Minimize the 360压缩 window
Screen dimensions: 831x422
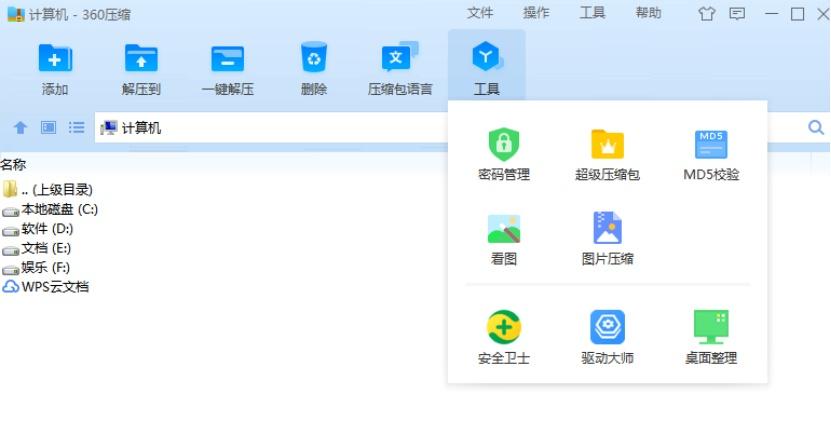(772, 14)
